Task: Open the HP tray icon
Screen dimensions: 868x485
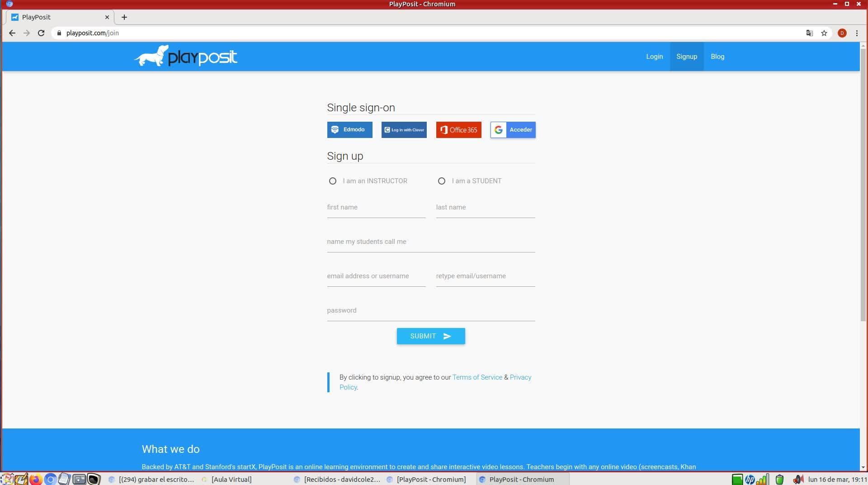Action: pyautogui.click(x=750, y=480)
